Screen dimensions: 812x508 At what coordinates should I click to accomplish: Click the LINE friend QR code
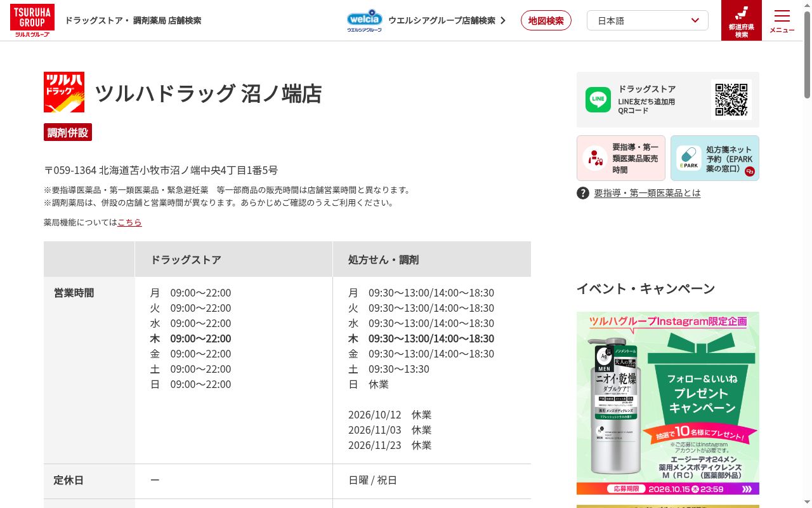pyautogui.click(x=731, y=100)
